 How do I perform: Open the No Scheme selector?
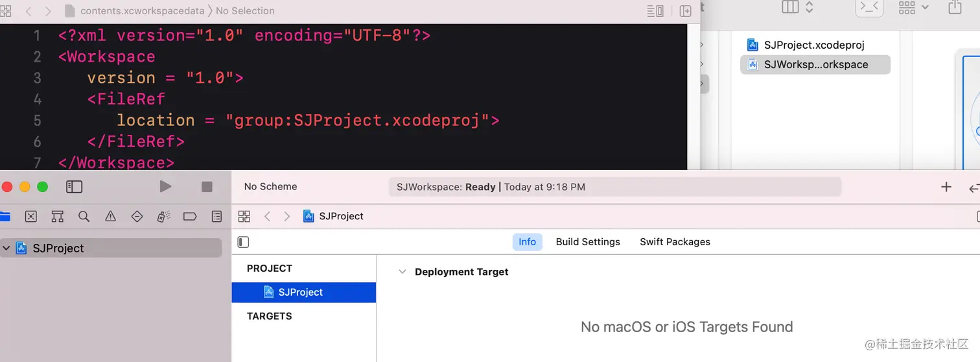[x=270, y=187]
